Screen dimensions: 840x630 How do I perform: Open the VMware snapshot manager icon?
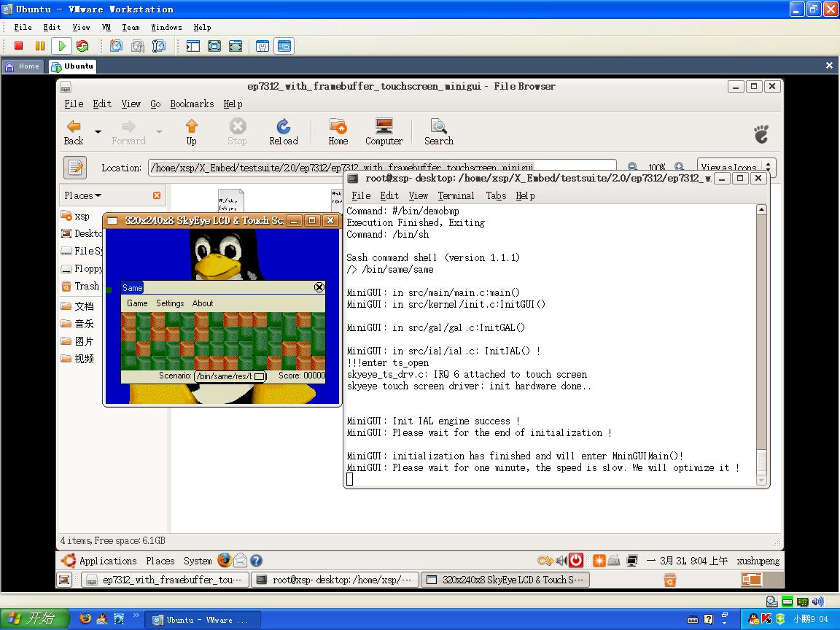point(158,46)
